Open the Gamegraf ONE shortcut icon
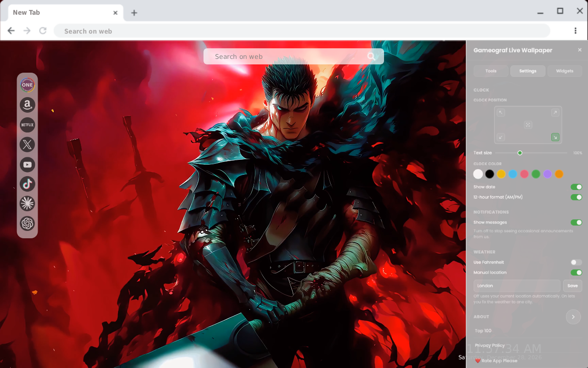 (28, 85)
